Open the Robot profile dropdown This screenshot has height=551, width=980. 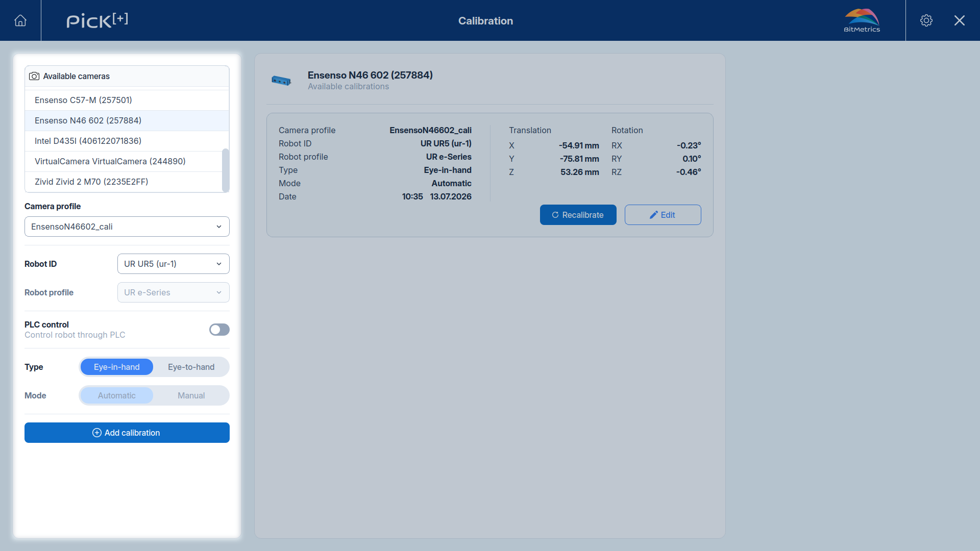(174, 292)
